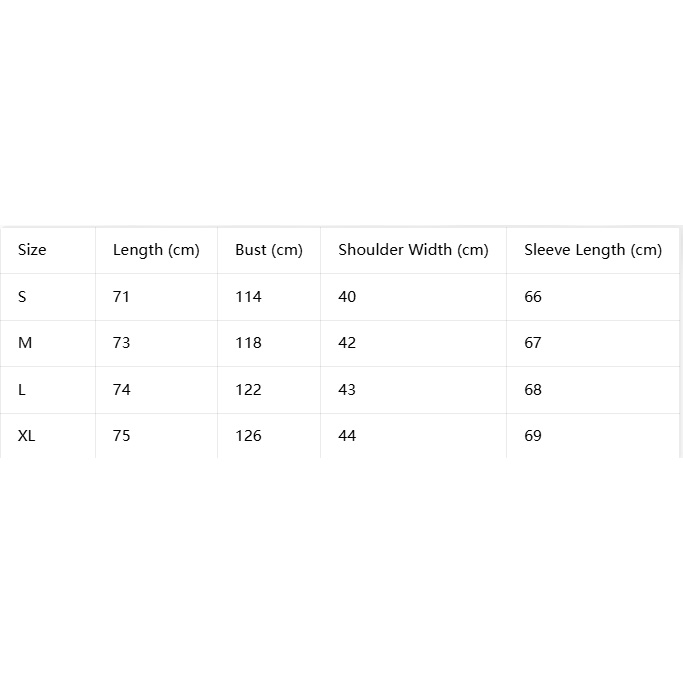Click the Shoulder Width (cm) header
This screenshot has width=683, height=683.
tap(413, 250)
